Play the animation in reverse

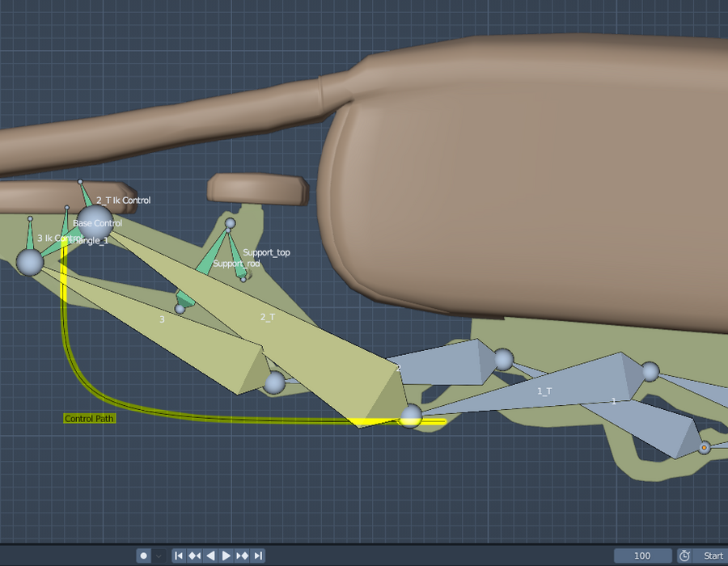click(210, 555)
